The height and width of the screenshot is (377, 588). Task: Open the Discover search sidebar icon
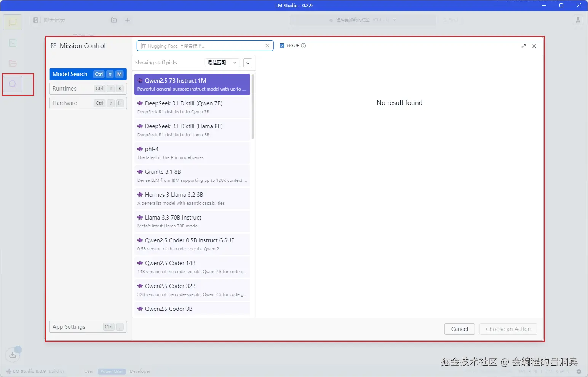(13, 84)
